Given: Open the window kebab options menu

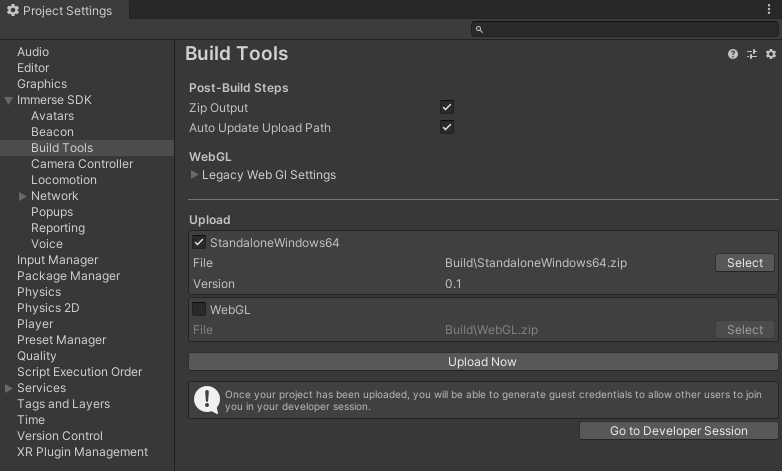Looking at the screenshot, I should [769, 9].
